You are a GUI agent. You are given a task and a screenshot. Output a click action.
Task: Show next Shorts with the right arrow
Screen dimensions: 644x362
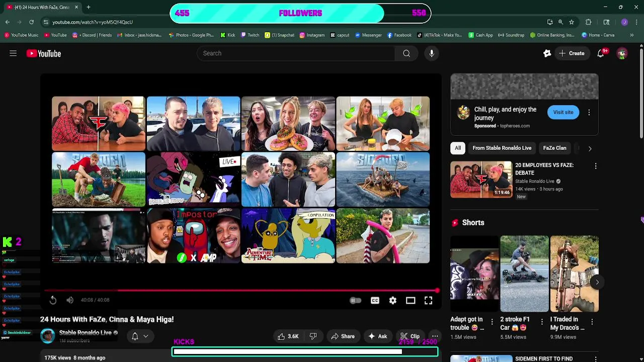point(597,282)
